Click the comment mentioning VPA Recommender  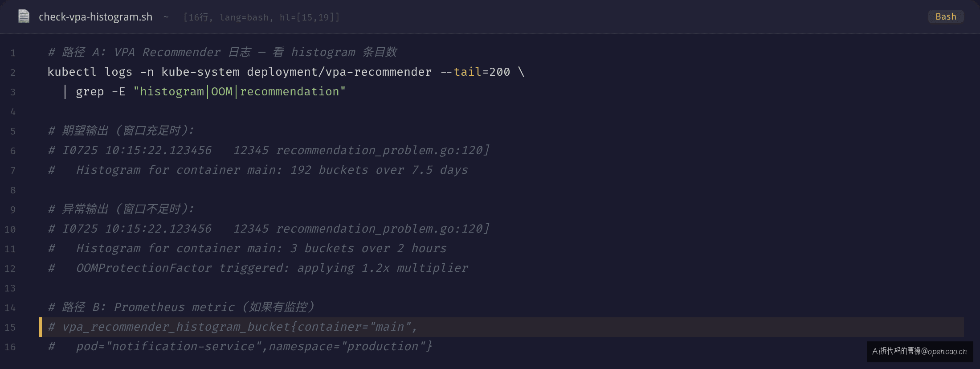tap(222, 52)
